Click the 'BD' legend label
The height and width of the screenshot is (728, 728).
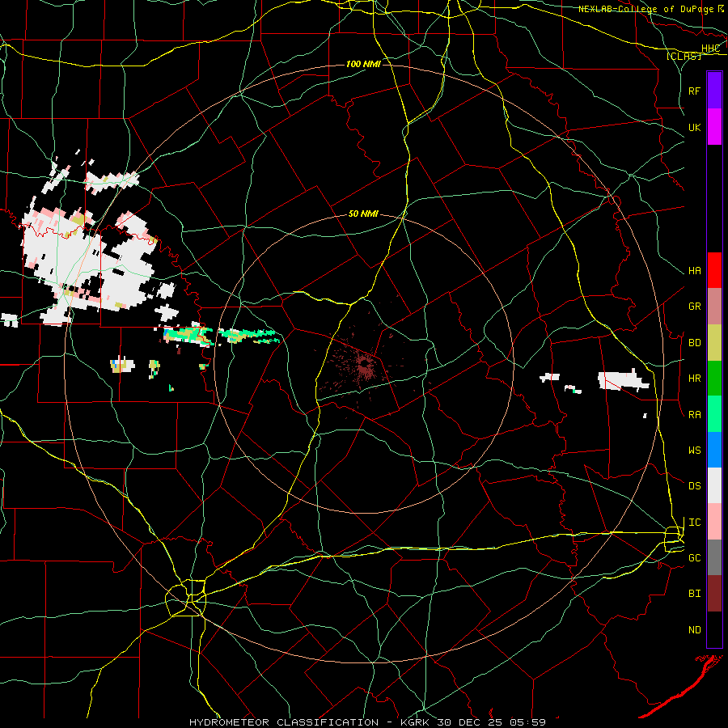(x=694, y=343)
